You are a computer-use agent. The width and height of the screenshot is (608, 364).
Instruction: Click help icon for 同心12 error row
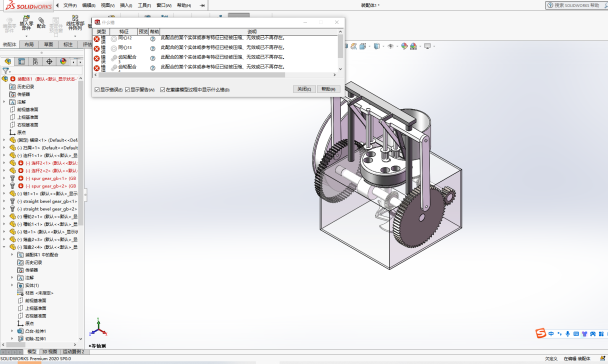(152, 39)
